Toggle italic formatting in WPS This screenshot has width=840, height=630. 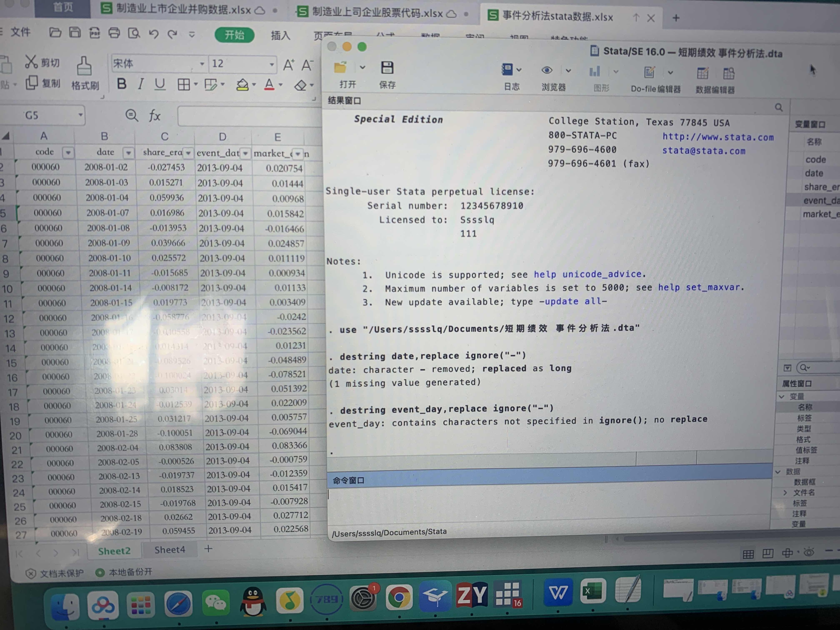(x=140, y=84)
